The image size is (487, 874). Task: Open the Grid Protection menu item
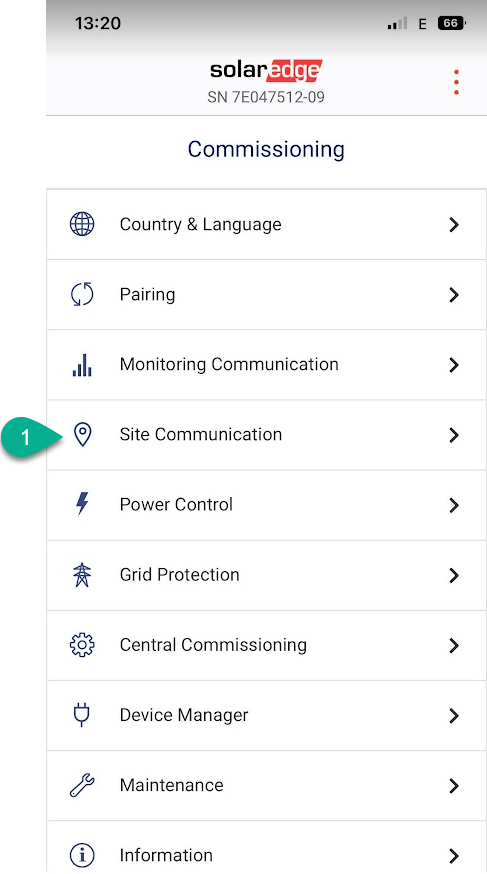pyautogui.click(x=266, y=575)
